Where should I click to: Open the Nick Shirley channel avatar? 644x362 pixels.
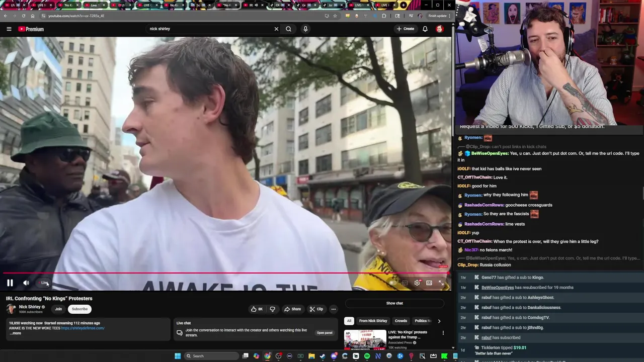pos(11,309)
